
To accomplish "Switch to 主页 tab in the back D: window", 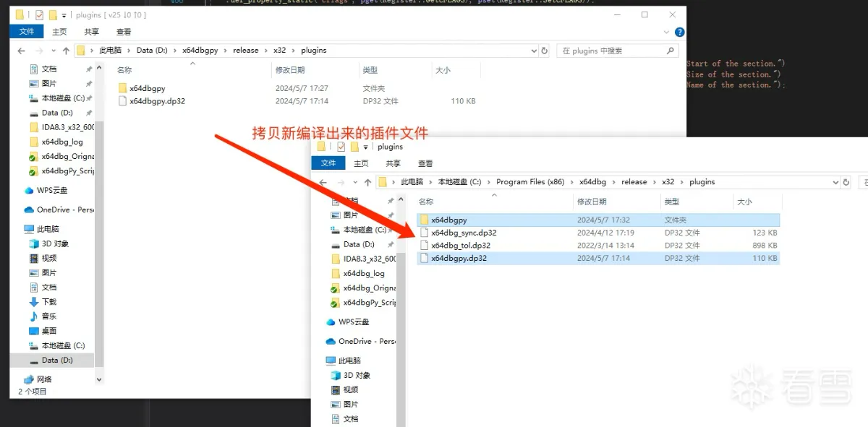I will click(59, 32).
